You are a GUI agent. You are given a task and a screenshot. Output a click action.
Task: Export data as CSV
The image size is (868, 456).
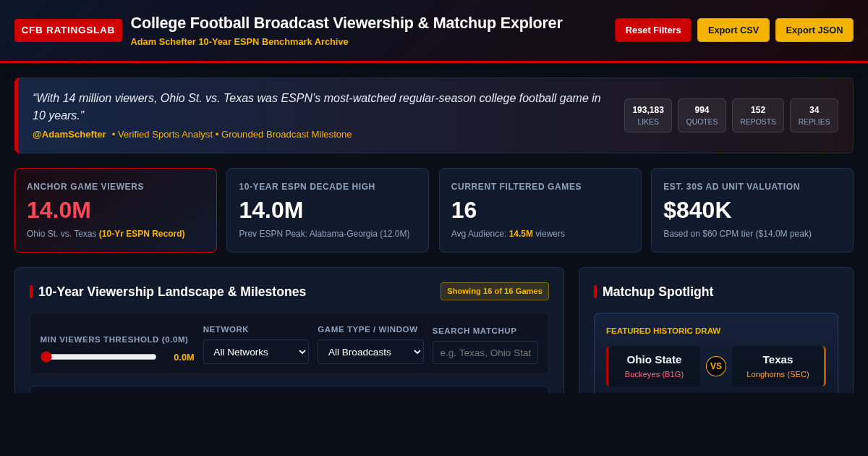(733, 30)
